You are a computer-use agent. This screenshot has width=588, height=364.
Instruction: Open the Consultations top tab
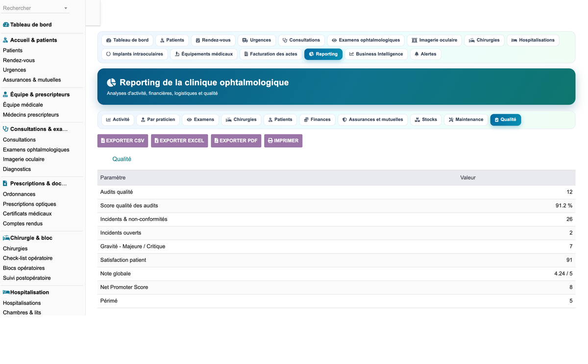(301, 40)
